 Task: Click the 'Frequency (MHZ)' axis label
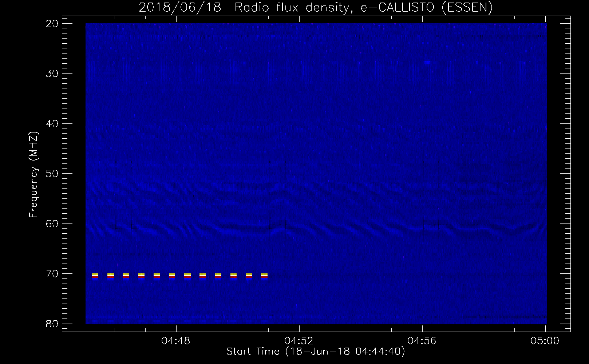point(33,175)
